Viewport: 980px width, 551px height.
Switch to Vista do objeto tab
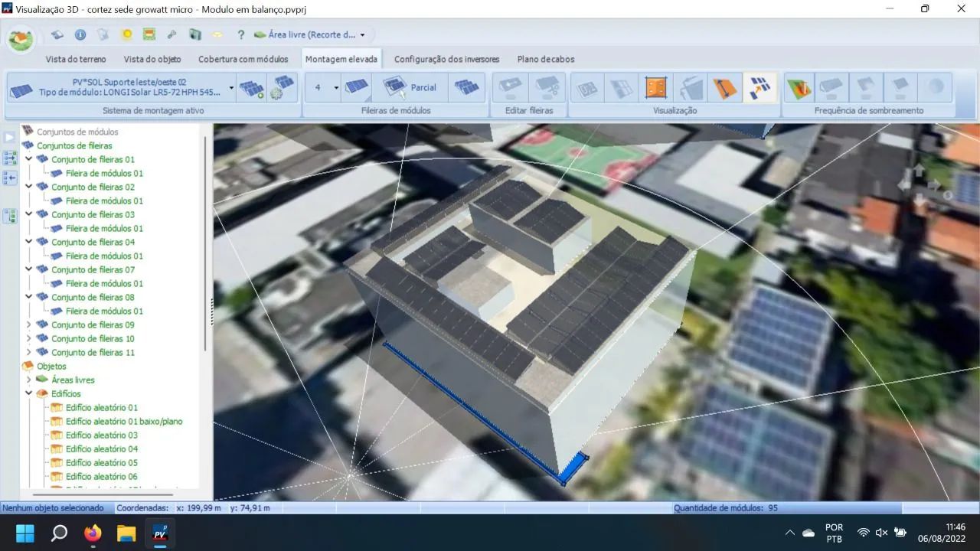pos(152,59)
